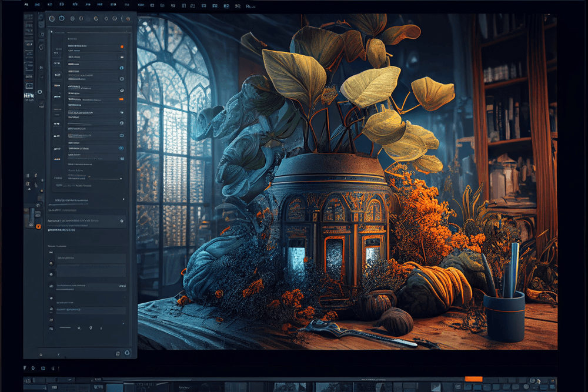The width and height of the screenshot is (588, 392).
Task: Click the orange square icon in the left tool strip
Action: pos(39,226)
